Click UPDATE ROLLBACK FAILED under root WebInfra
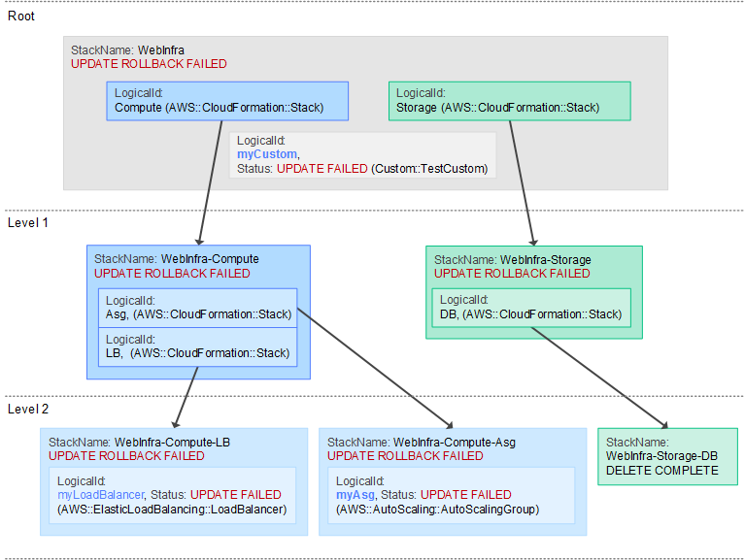Viewport: 745px width, 560px height. (149, 64)
